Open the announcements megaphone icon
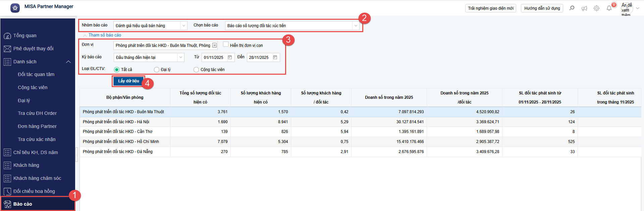The height and width of the screenshot is (211, 644). (584, 8)
